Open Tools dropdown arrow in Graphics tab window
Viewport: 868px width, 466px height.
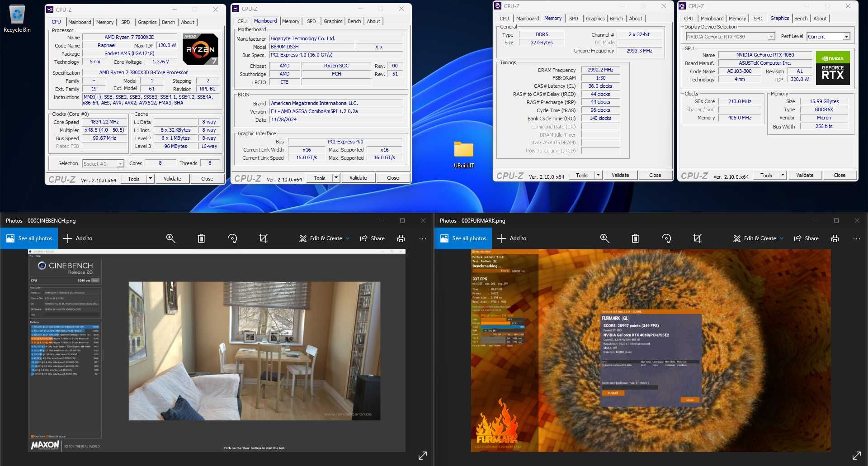(783, 175)
